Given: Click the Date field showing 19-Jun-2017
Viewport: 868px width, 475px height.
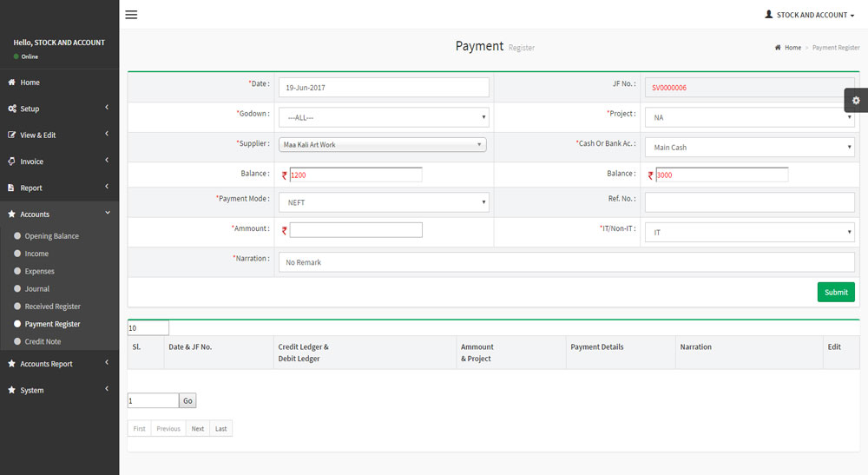Looking at the screenshot, I should click(384, 88).
